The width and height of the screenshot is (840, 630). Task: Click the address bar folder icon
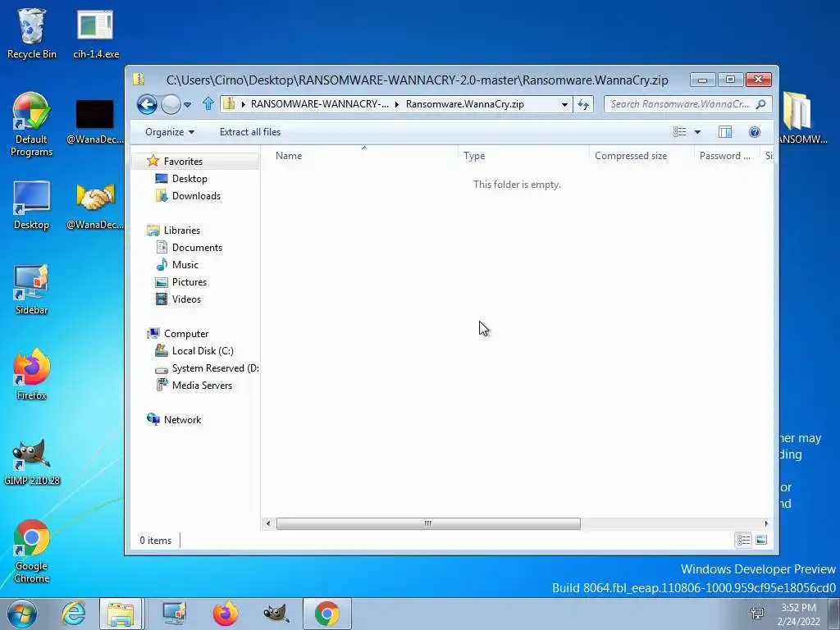229,104
